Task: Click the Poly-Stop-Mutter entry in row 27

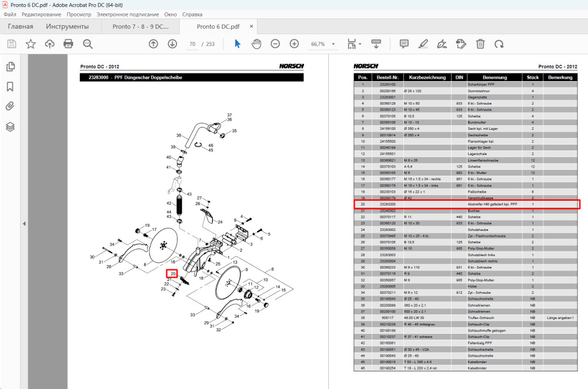Action: coord(481,249)
